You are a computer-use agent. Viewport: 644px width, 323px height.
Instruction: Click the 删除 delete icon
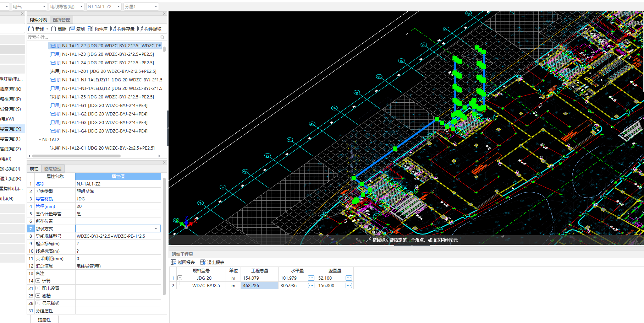[x=54, y=29]
